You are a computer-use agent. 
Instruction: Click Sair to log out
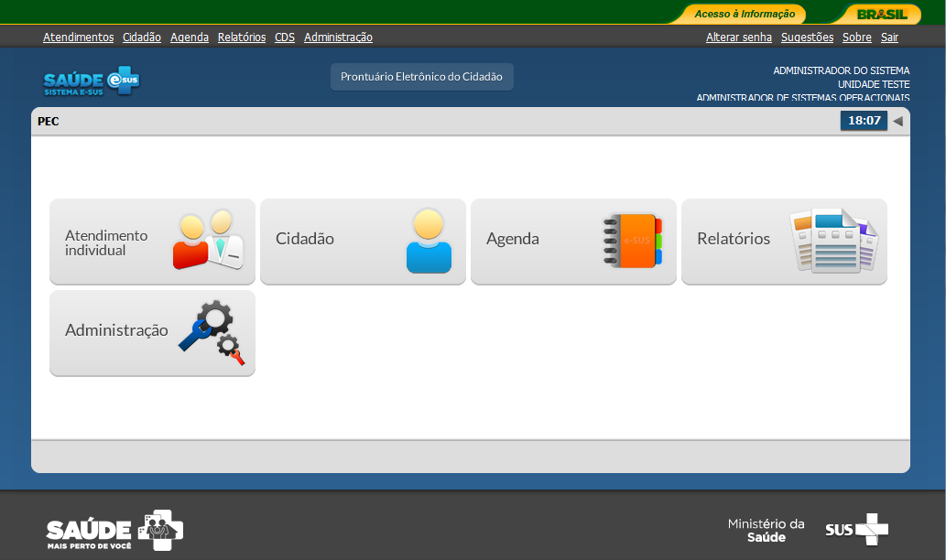click(x=889, y=38)
